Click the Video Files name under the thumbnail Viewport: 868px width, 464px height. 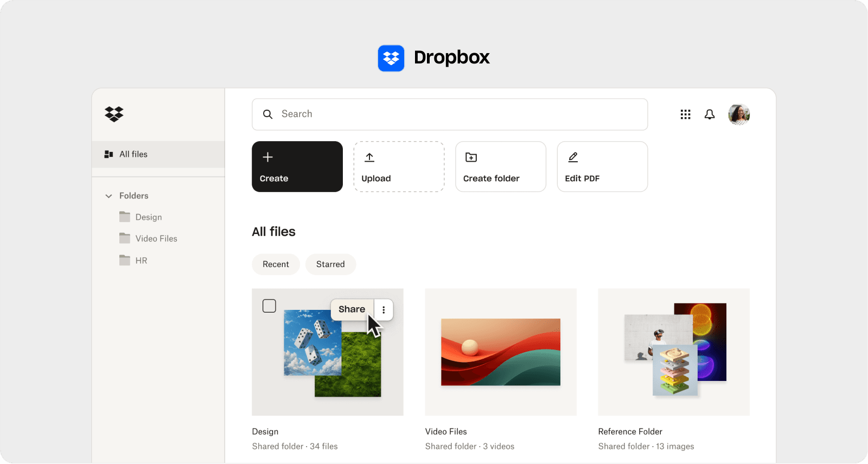click(446, 431)
